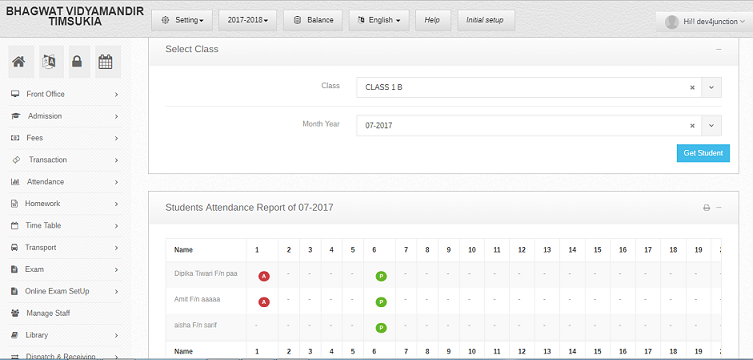Click student name Dipika Tiwari F/n paa

[206, 274]
